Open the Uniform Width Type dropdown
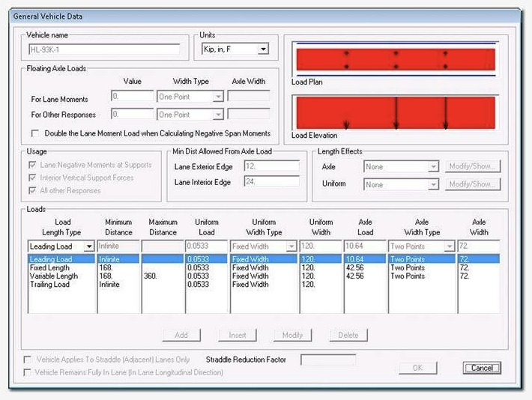The height and width of the screenshot is (400, 532). pyautogui.click(x=291, y=246)
